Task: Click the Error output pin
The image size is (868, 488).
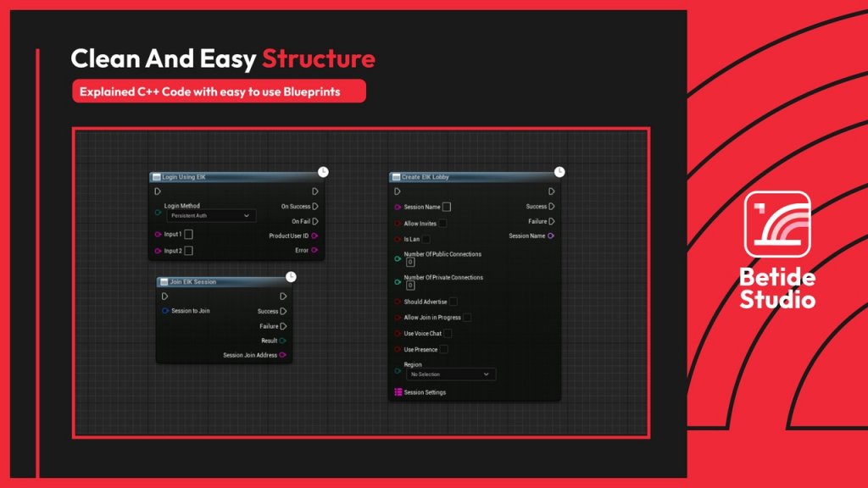Action: pos(314,250)
